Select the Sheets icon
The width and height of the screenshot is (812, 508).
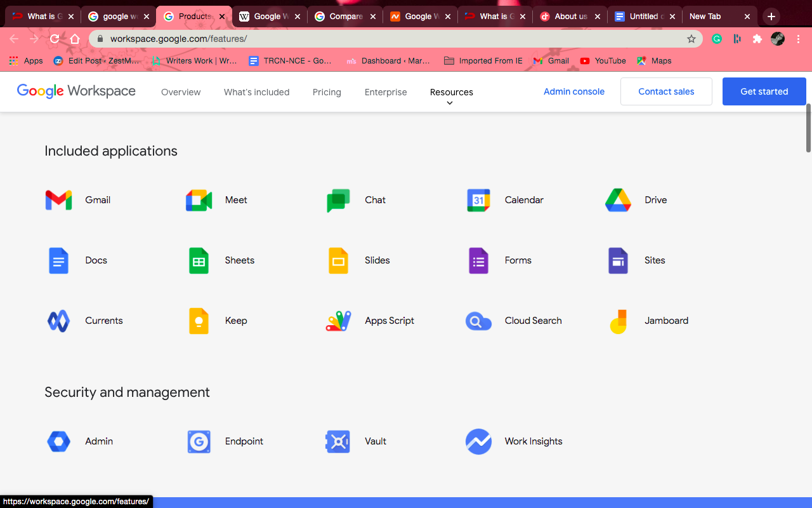[x=199, y=260]
